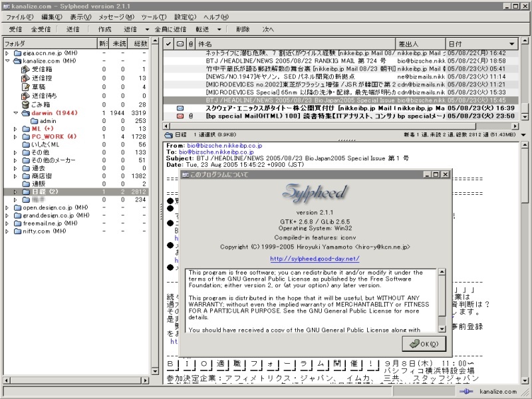This screenshot has width=532, height=399.
Task: Click the From address bio@bizsche.nikkeibp.co.jp link
Action: pyautogui.click(x=225, y=146)
